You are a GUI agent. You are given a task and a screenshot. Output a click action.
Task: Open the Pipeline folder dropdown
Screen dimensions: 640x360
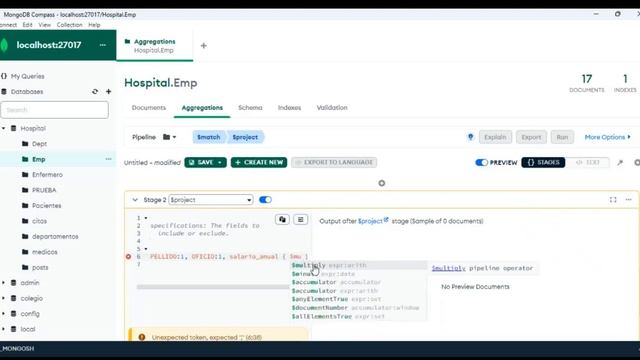pyautogui.click(x=169, y=137)
